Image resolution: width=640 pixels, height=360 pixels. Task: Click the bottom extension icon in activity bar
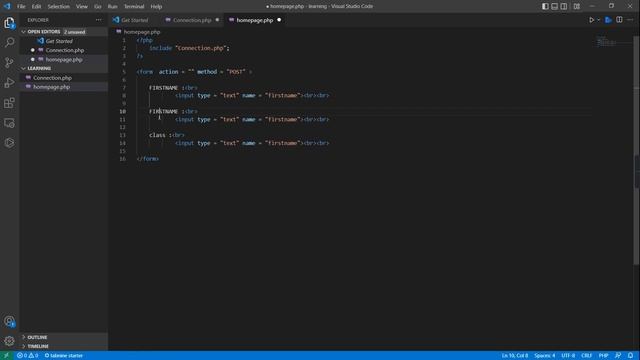tap(9, 142)
